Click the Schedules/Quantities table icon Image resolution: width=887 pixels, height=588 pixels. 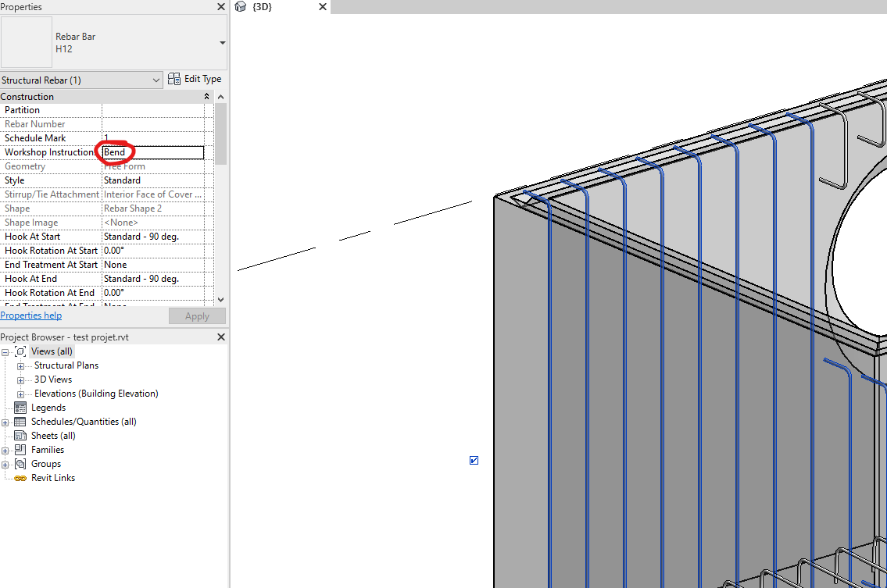(20, 422)
